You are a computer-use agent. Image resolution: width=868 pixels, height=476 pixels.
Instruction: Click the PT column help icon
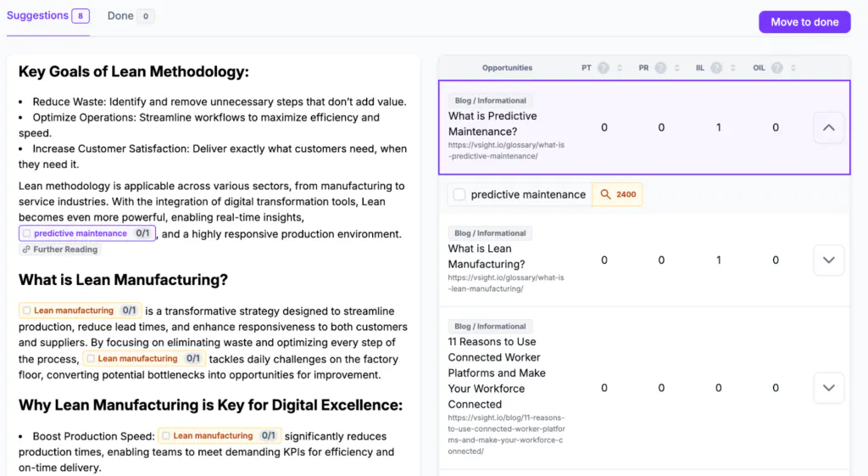[604, 68]
